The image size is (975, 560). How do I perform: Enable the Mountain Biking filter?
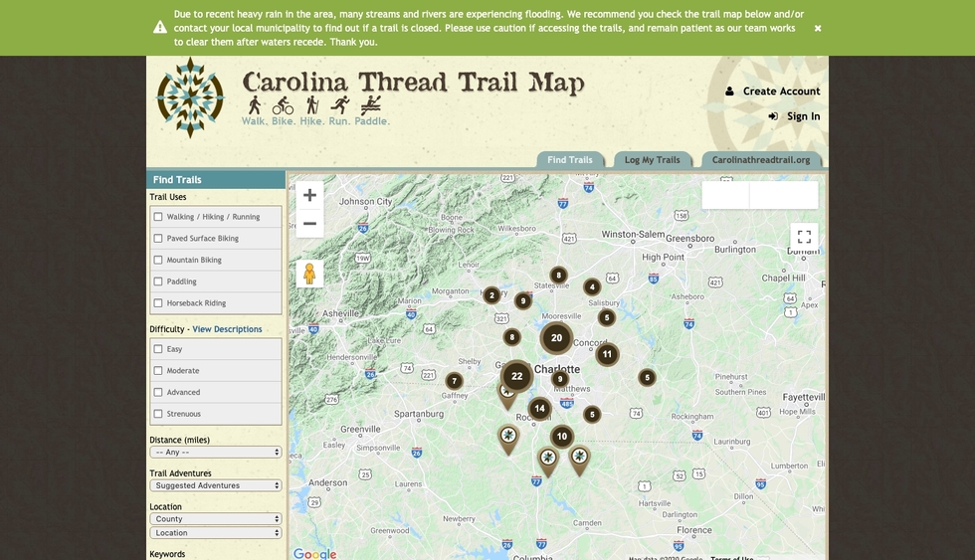(x=158, y=260)
